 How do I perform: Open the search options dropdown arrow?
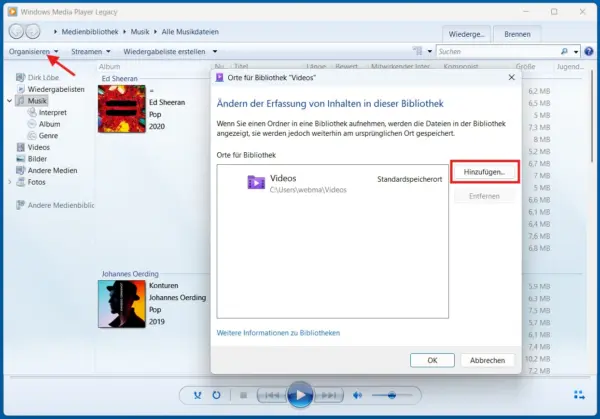[x=576, y=52]
